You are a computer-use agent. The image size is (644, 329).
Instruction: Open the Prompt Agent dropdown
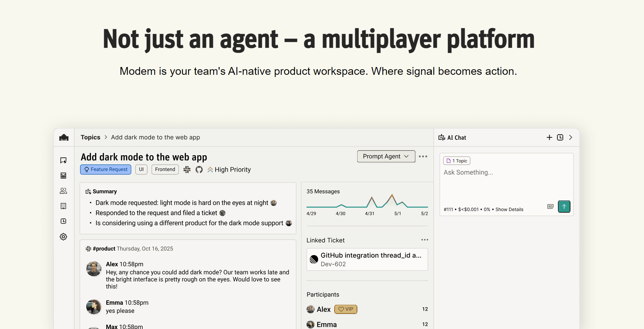tap(386, 156)
